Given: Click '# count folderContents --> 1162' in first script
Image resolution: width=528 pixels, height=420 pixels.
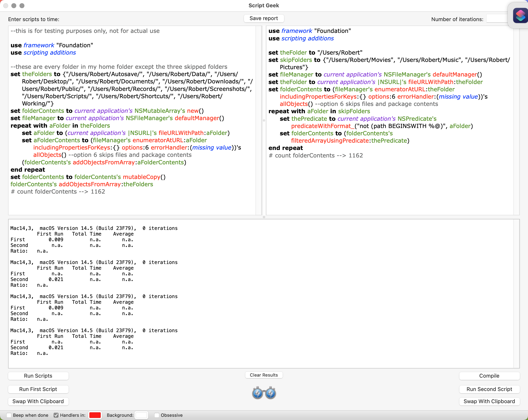Looking at the screenshot, I should point(58,192).
